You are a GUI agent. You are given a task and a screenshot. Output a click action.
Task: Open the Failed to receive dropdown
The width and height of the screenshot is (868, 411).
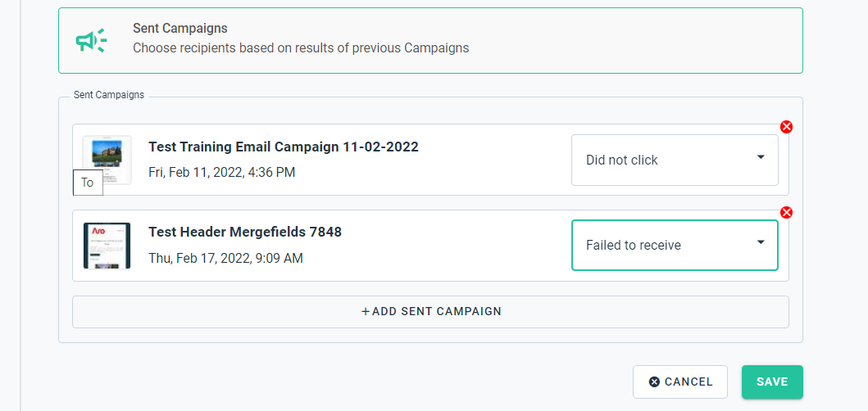point(675,245)
